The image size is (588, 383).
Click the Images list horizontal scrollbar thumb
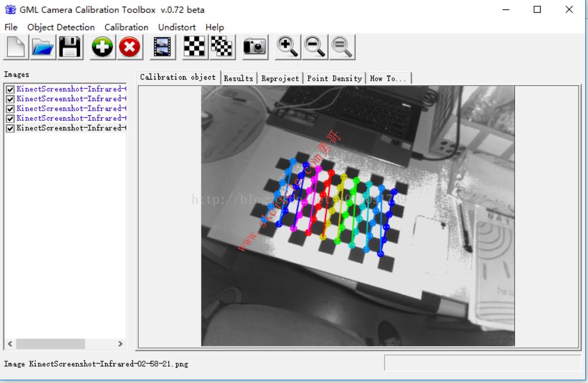click(50, 343)
